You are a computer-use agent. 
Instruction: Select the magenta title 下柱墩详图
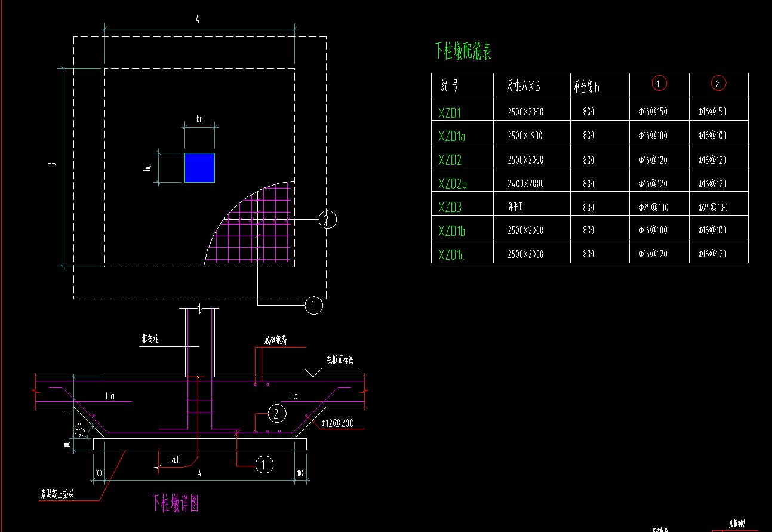[x=175, y=503]
